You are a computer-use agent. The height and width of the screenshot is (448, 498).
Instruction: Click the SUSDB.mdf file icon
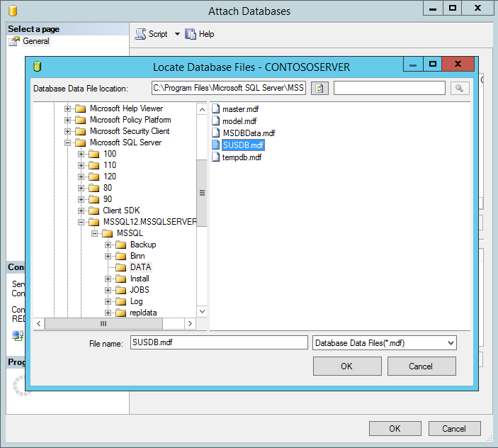[x=215, y=145]
